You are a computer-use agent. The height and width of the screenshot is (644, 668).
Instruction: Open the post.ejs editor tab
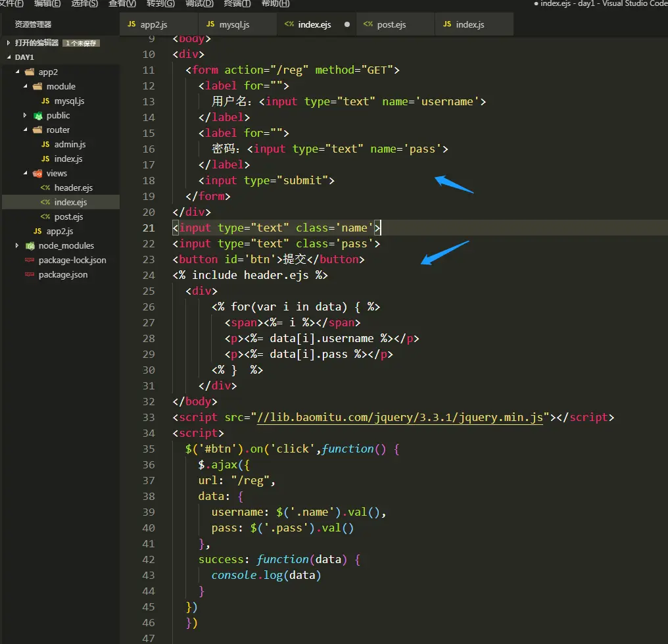(x=395, y=24)
